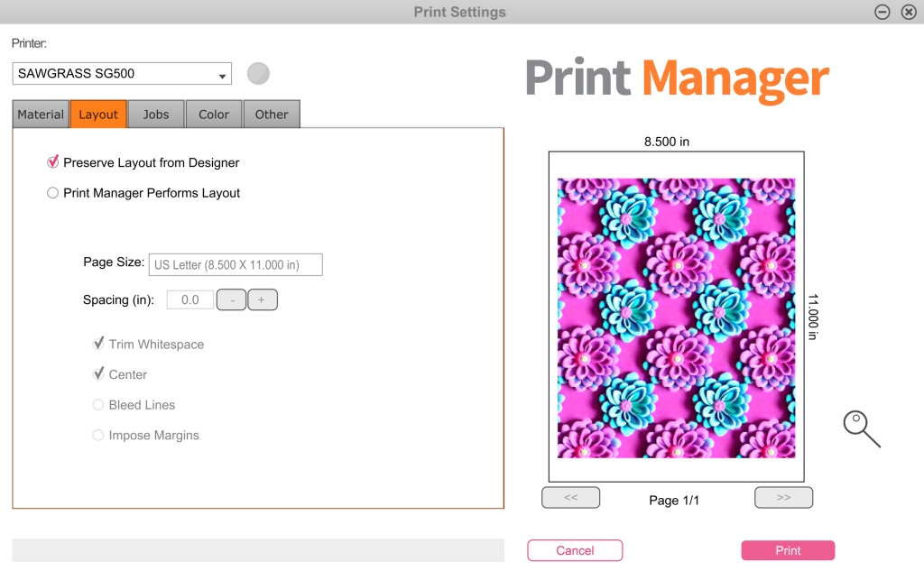Go to previous preview page
924x580 pixels.
pos(570,497)
